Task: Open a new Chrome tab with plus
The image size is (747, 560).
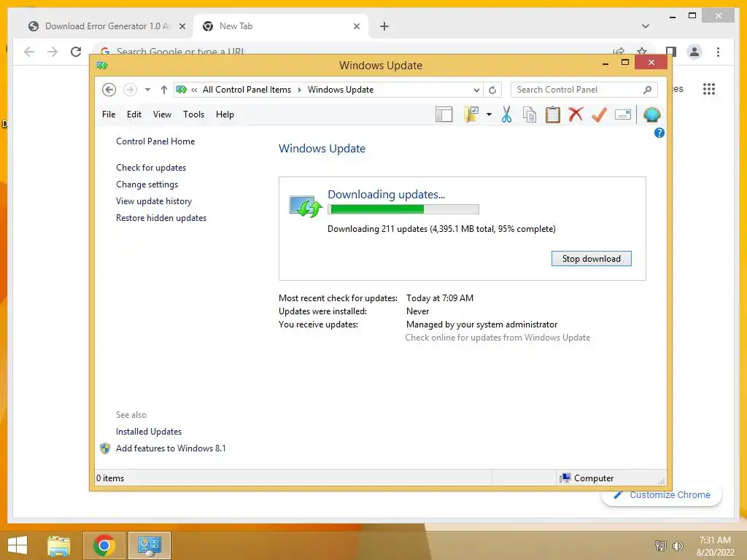Action: click(384, 26)
